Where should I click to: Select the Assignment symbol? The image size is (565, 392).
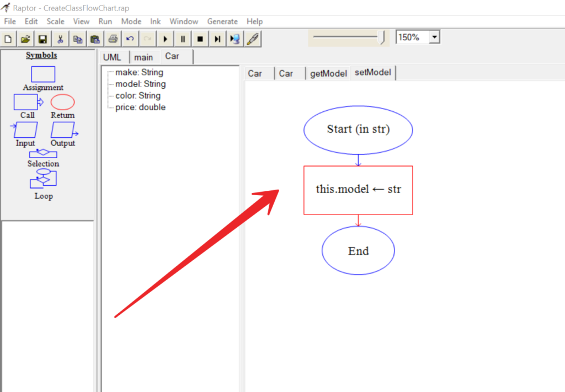coord(42,74)
